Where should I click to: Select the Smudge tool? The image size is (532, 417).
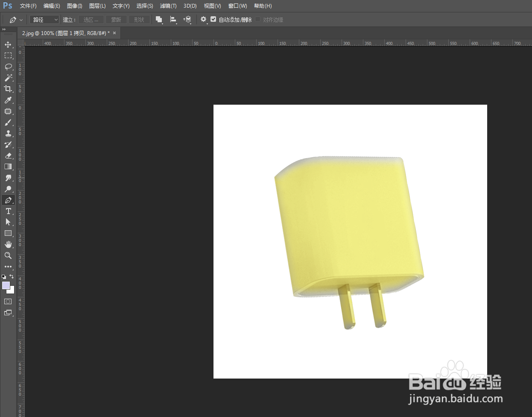tap(8, 178)
